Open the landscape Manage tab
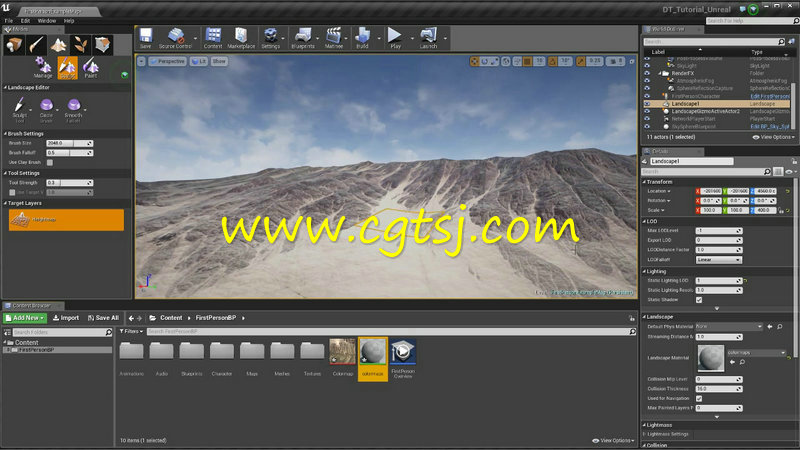 [43, 68]
